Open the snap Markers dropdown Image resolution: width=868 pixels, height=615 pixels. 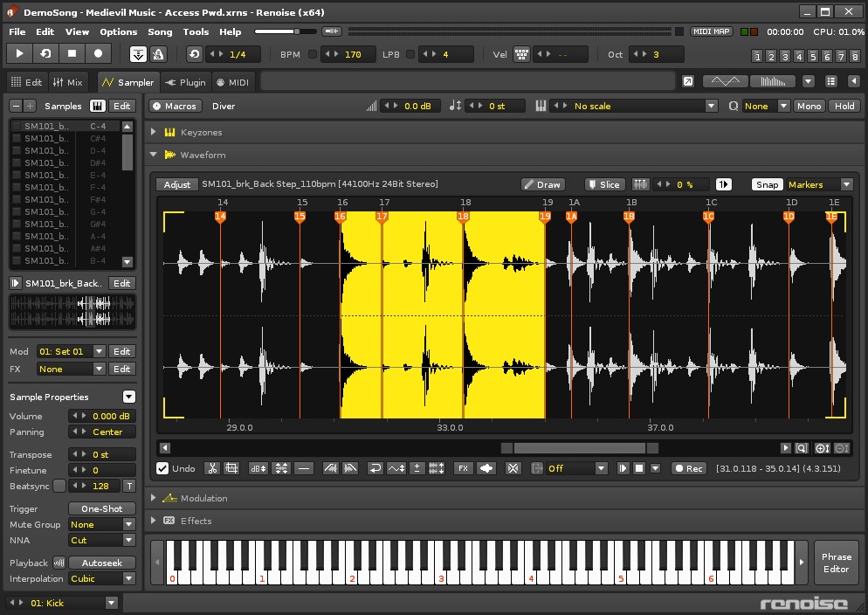[846, 184]
